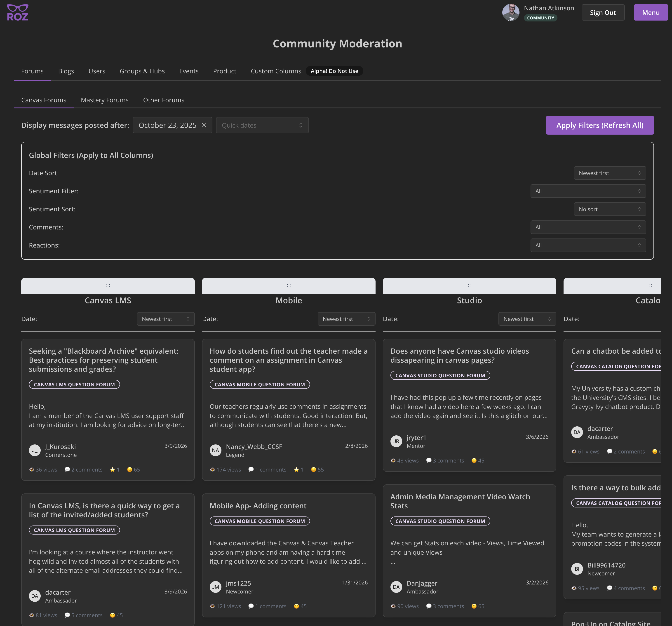Viewport: 672px width, 626px height.
Task: Click the Alpha! Do Not Use pill
Action: coord(334,71)
